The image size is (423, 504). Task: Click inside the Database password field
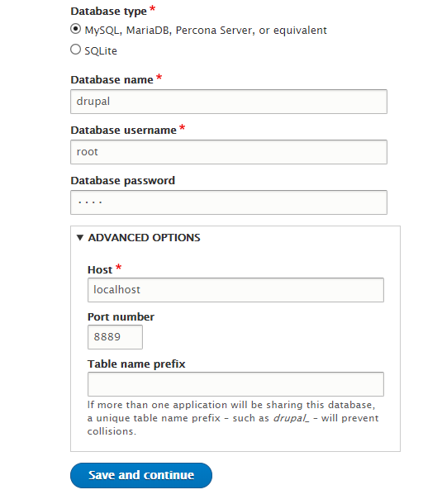[x=229, y=202]
